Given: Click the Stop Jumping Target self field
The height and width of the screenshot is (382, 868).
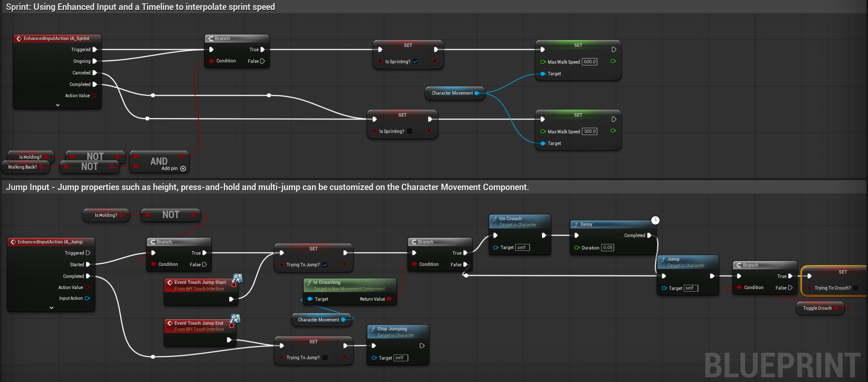Looking at the screenshot, I should pos(400,358).
